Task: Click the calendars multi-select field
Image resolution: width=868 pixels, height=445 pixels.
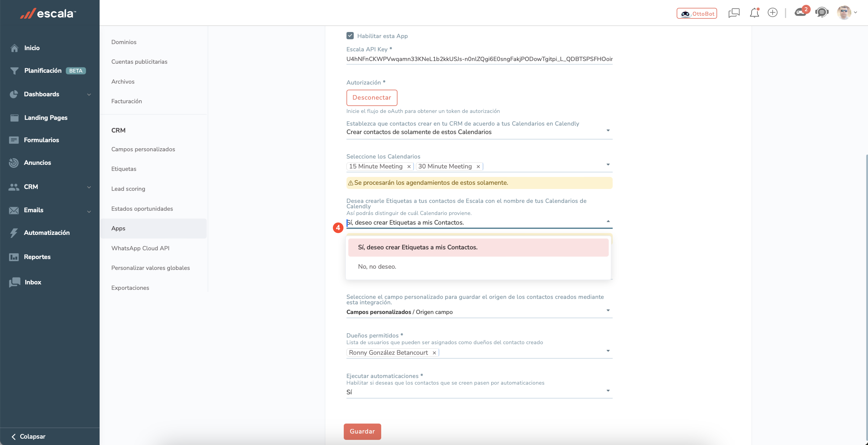Action: click(479, 166)
